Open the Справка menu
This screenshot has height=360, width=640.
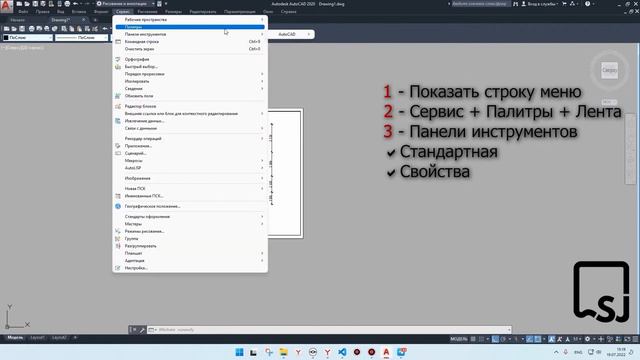289,12
